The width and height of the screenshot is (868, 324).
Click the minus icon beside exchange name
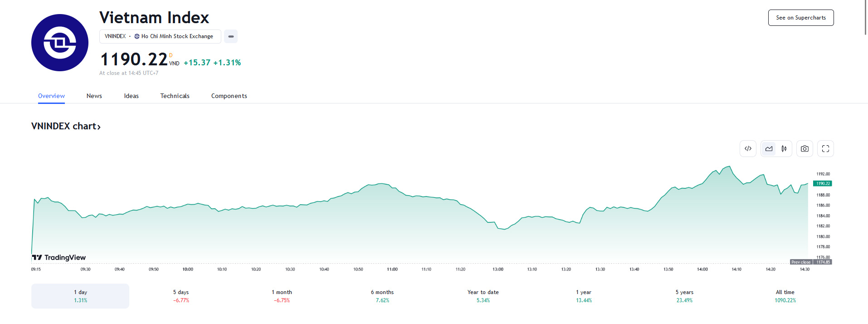(x=231, y=36)
